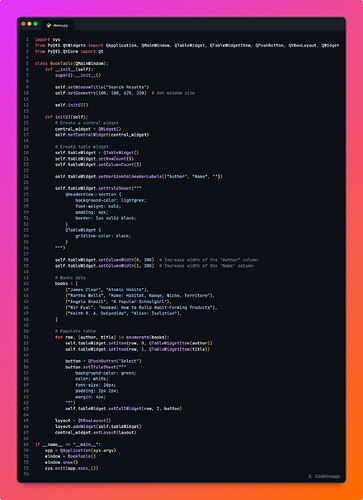Click line number 74 in the gutter
The image size is (363, 500).
[26, 474]
